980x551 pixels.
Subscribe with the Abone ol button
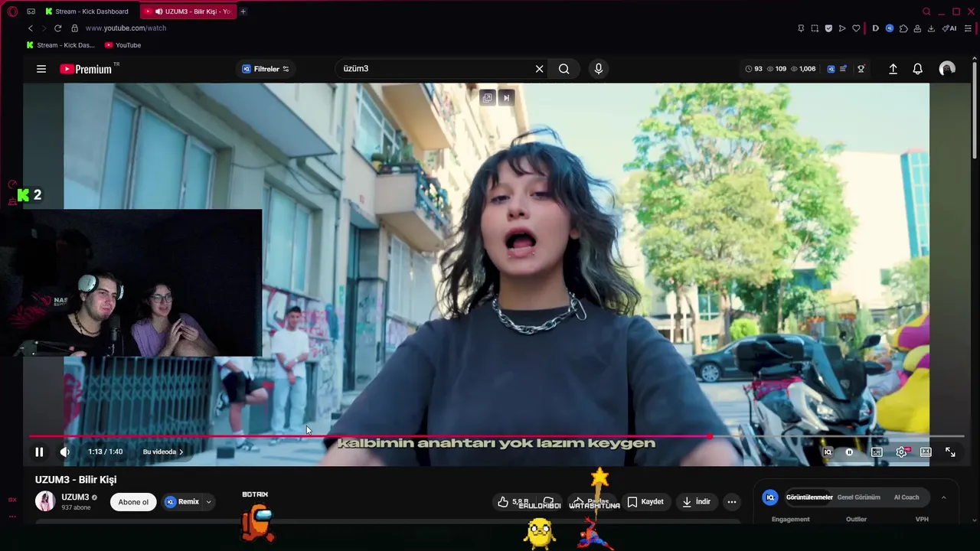click(x=133, y=502)
